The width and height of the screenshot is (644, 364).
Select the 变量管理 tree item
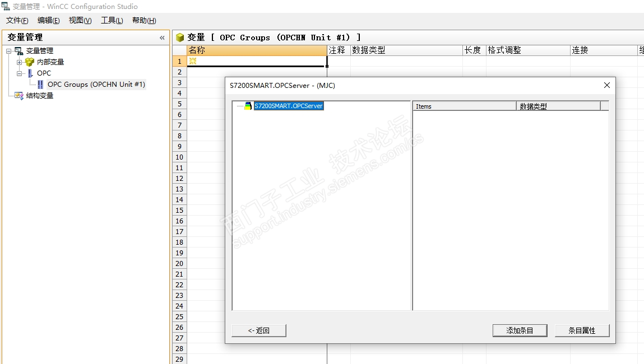click(x=40, y=51)
